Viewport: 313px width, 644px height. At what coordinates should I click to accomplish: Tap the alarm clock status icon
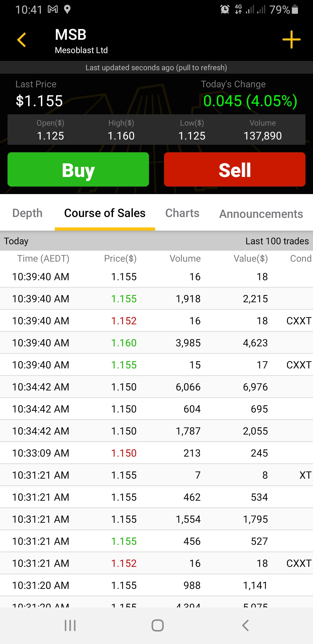pos(225,10)
